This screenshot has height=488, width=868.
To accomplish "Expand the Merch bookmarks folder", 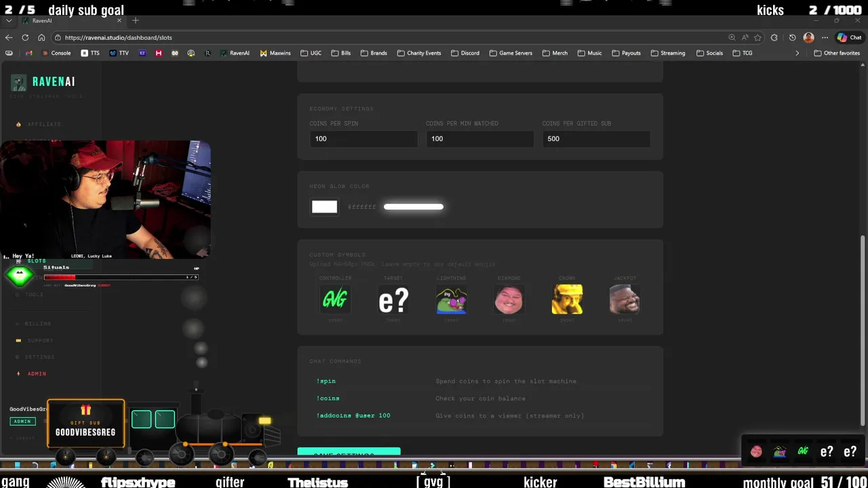I will (x=555, y=53).
